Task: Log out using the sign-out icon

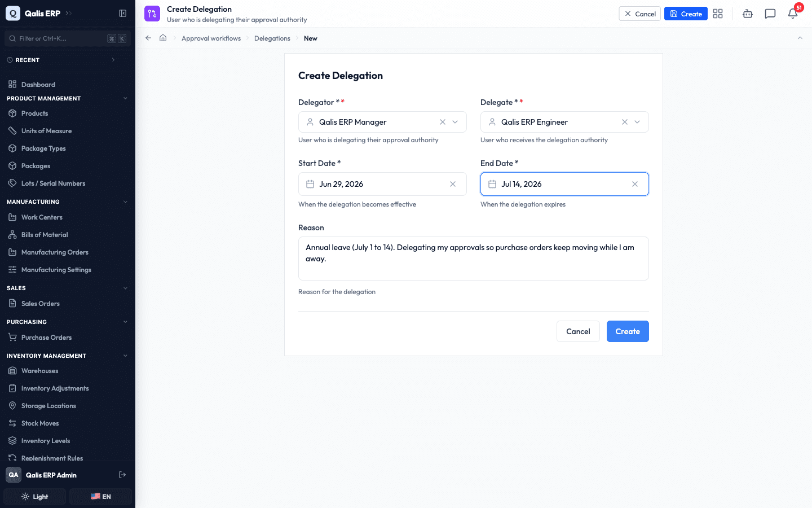Action: [122, 475]
